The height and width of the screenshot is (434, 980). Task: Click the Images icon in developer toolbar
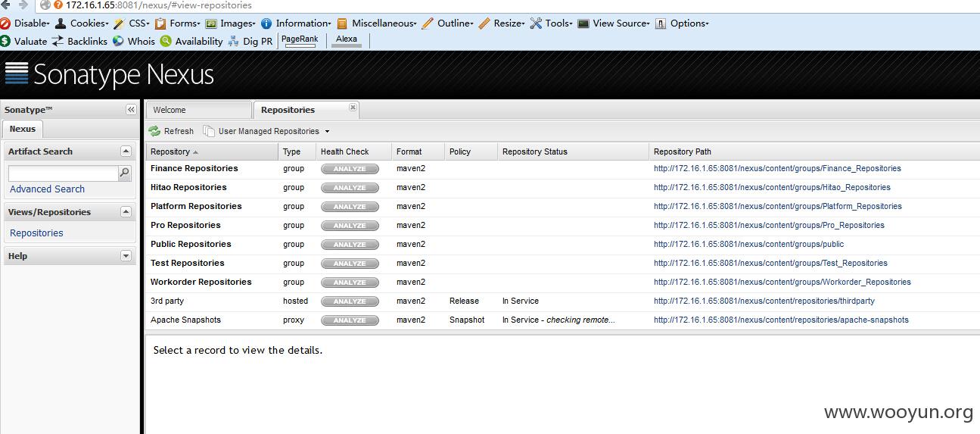pyautogui.click(x=211, y=23)
